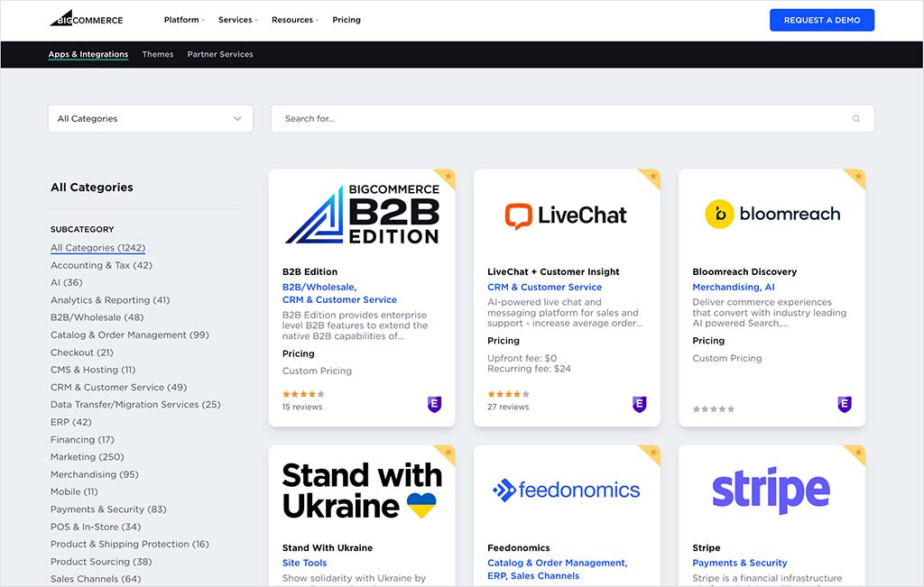Expand the All Categories dropdown
Screen dimensions: 924x587
pos(151,118)
